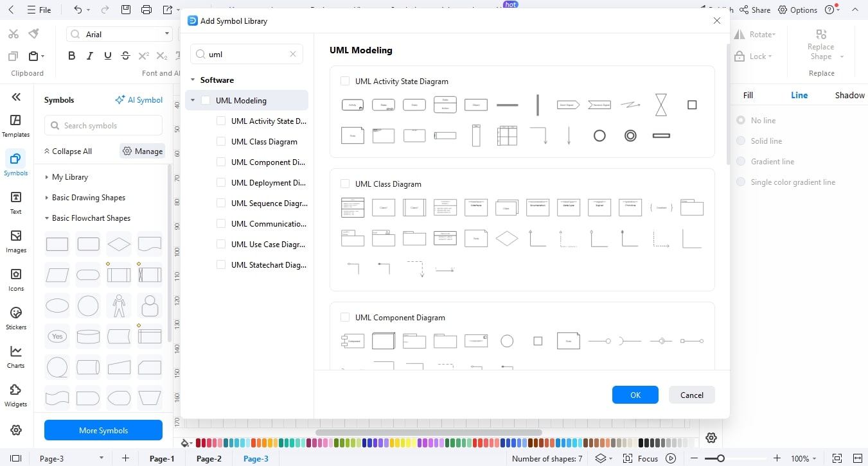
Task: Collapse the Software category in symbol tree
Action: [193, 80]
